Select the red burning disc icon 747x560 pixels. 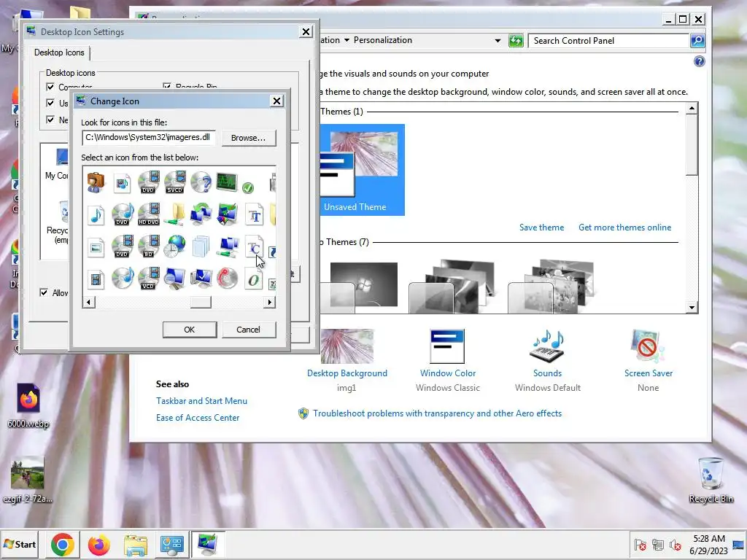[227, 279]
